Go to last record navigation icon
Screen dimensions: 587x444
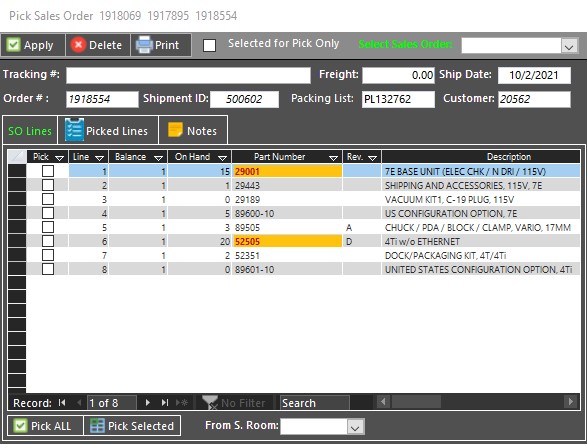(165, 403)
